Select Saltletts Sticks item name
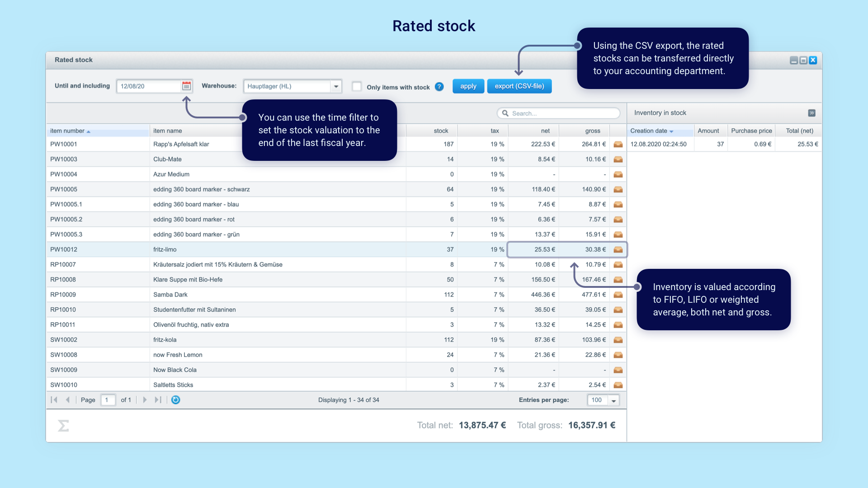Viewport: 868px width, 488px height. [x=173, y=385]
